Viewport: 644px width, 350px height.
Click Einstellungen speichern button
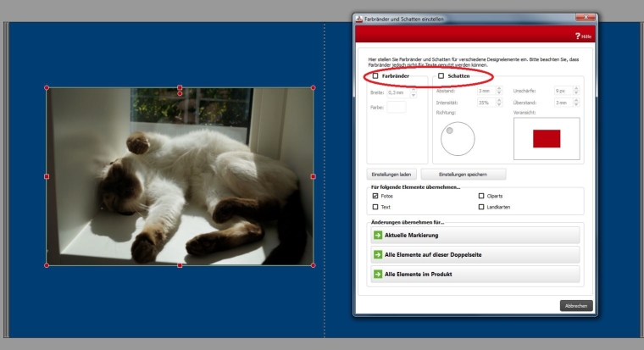click(463, 175)
